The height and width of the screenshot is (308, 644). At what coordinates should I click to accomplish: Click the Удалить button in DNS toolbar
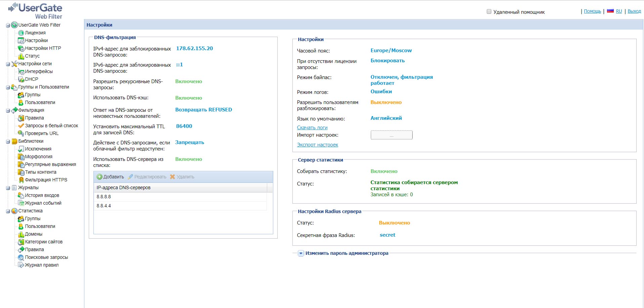coord(182,177)
